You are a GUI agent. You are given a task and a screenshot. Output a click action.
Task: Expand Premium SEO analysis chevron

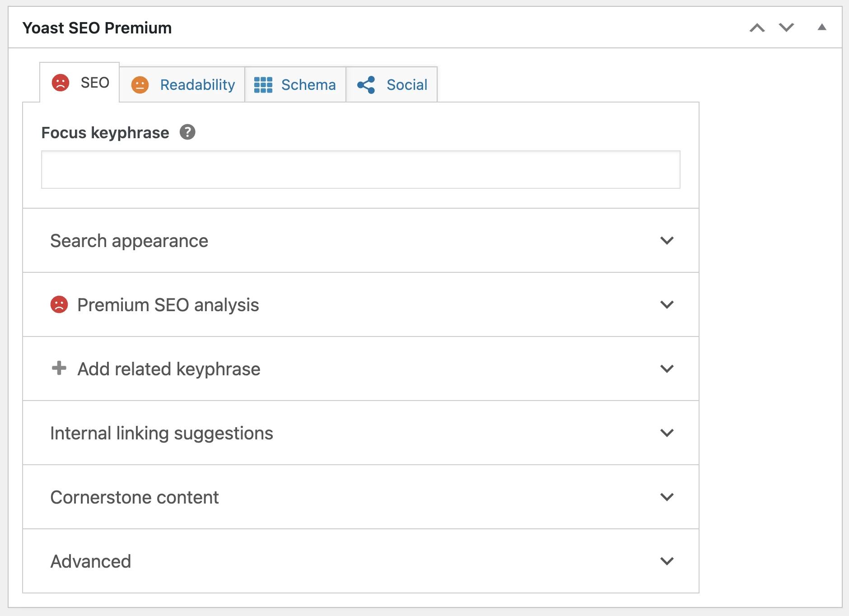click(x=667, y=305)
